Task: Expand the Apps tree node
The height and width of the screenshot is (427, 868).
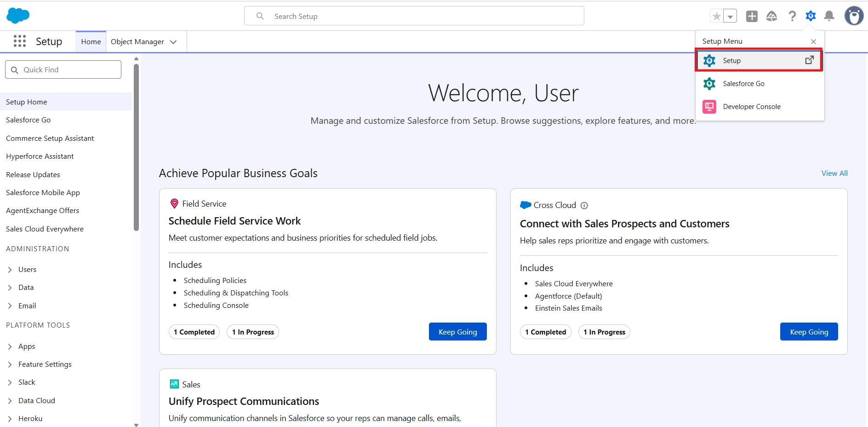Action: pyautogui.click(x=10, y=346)
